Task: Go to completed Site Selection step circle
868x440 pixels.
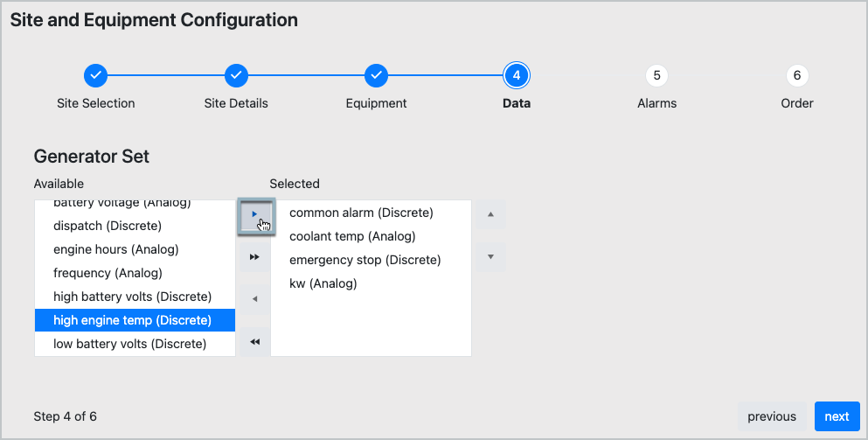Action: coord(96,76)
